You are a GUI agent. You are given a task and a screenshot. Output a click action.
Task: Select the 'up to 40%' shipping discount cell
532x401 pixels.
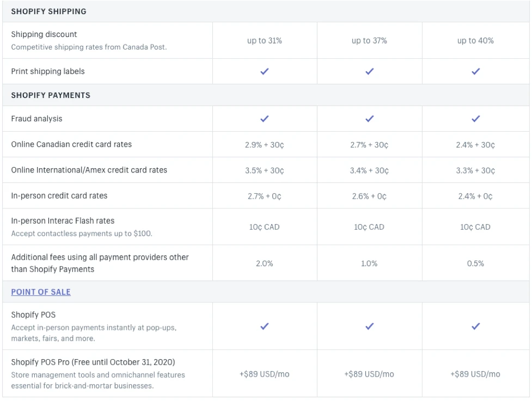click(475, 41)
